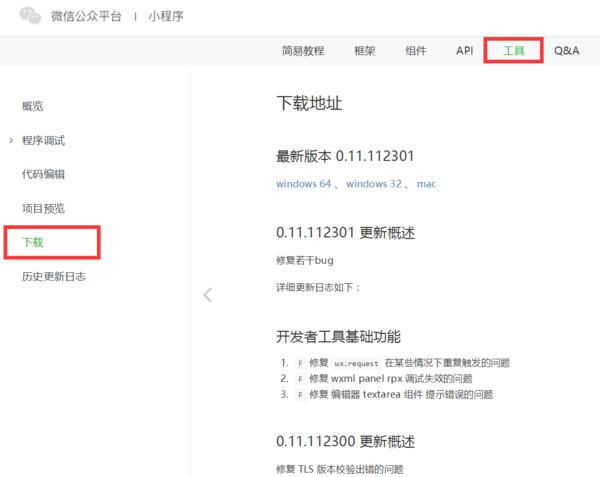600x477 pixels.
Task: Open 历史更新日志 sidebar item
Action: click(54, 276)
